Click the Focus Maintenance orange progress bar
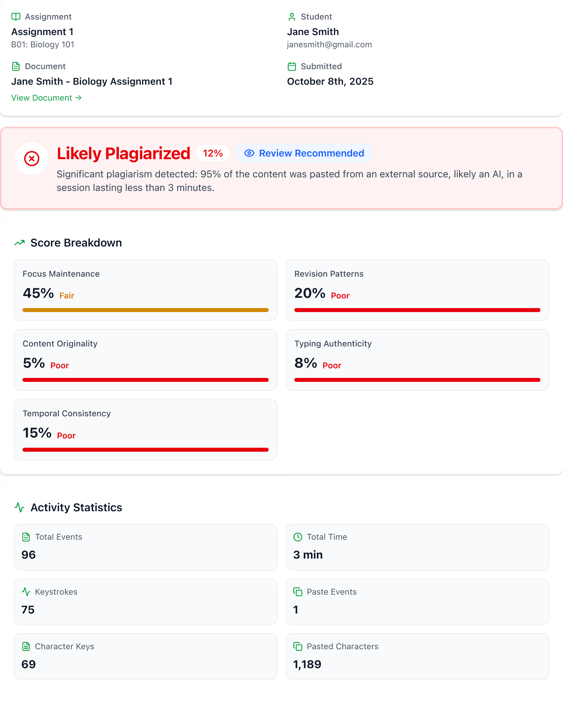 pyautogui.click(x=145, y=310)
